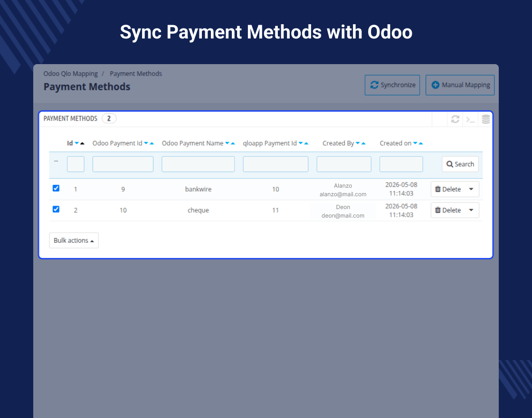Click the export database icon
The height and width of the screenshot is (418, 532).
[486, 119]
